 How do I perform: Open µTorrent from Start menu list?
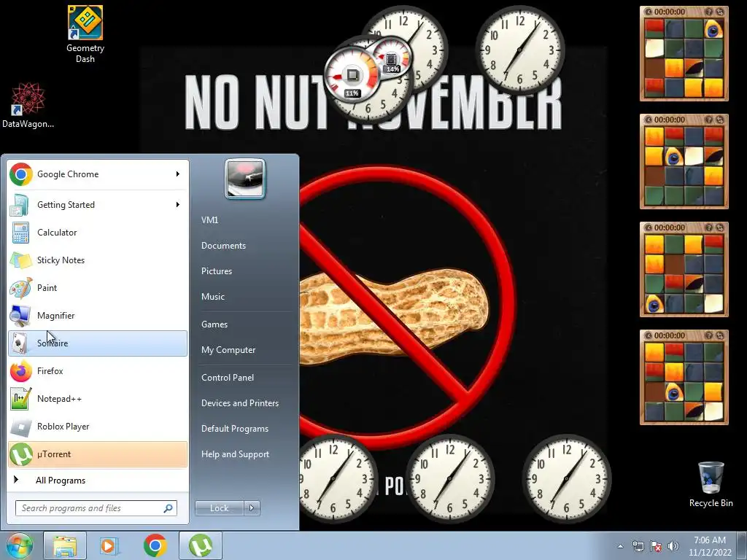click(x=98, y=454)
